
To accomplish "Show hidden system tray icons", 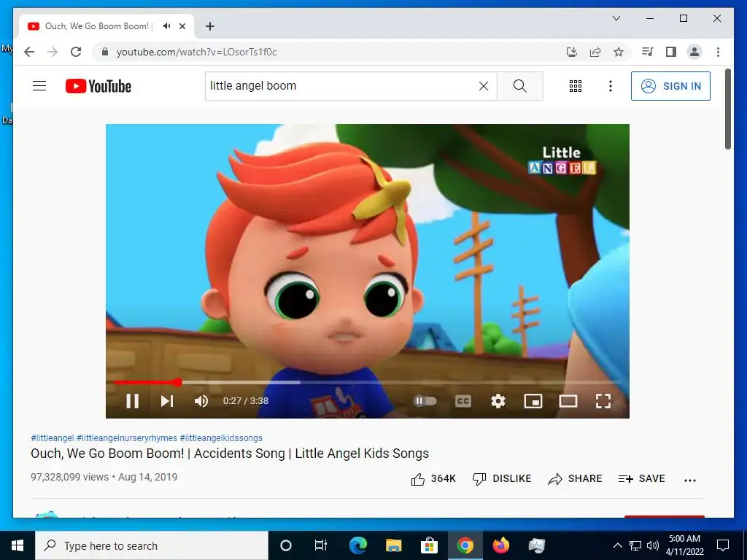I will click(x=617, y=545).
